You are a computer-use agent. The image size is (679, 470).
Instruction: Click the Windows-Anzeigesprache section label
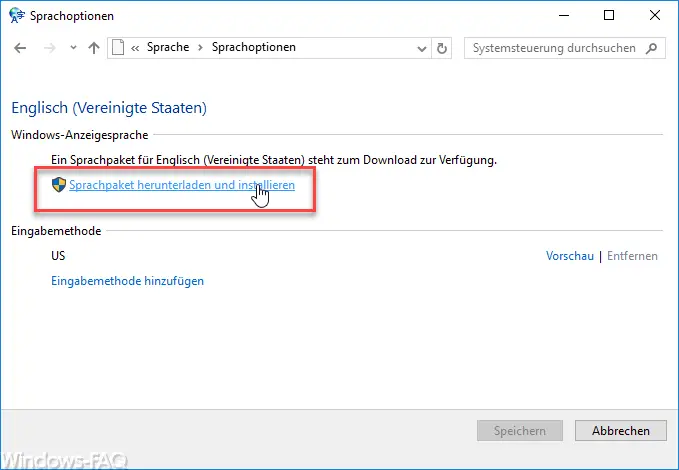click(x=80, y=135)
